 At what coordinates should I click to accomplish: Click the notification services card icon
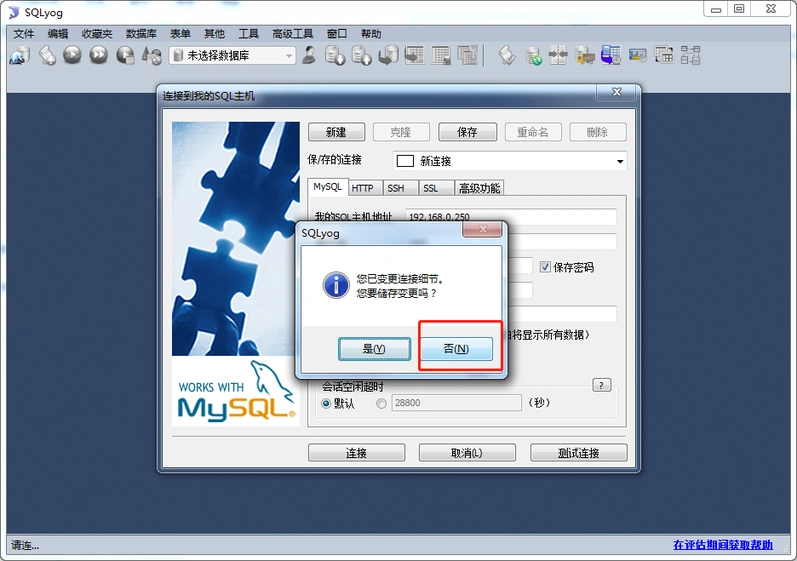[x=637, y=55]
